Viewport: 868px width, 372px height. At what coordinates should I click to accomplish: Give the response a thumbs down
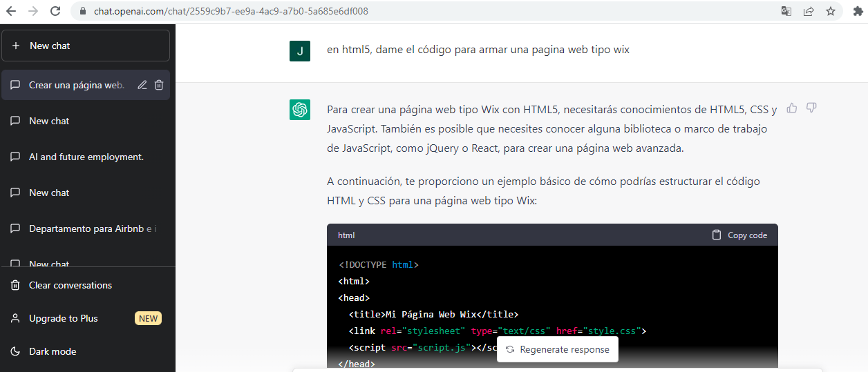(812, 108)
